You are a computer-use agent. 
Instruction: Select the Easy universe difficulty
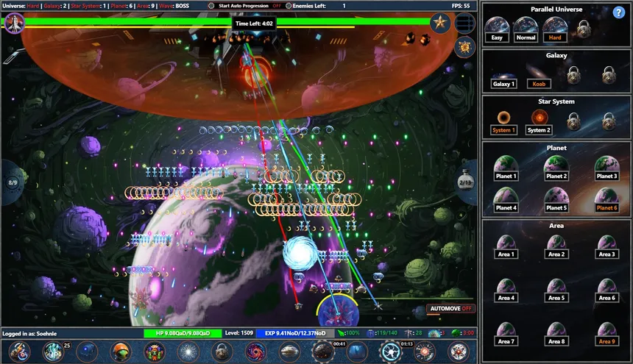pyautogui.click(x=497, y=30)
